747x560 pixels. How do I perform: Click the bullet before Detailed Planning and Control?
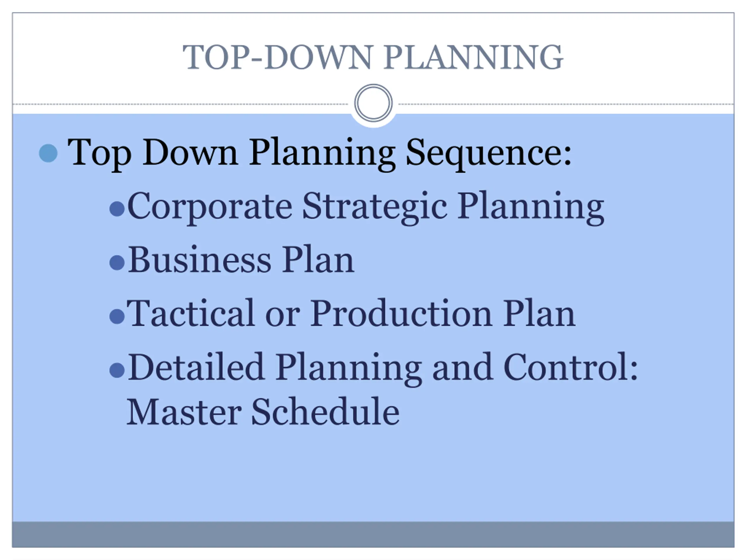click(117, 370)
